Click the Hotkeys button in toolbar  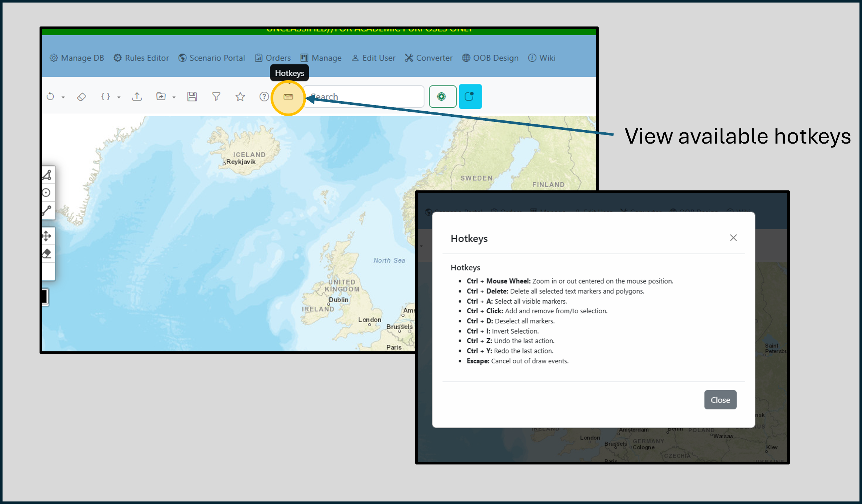coord(289,96)
